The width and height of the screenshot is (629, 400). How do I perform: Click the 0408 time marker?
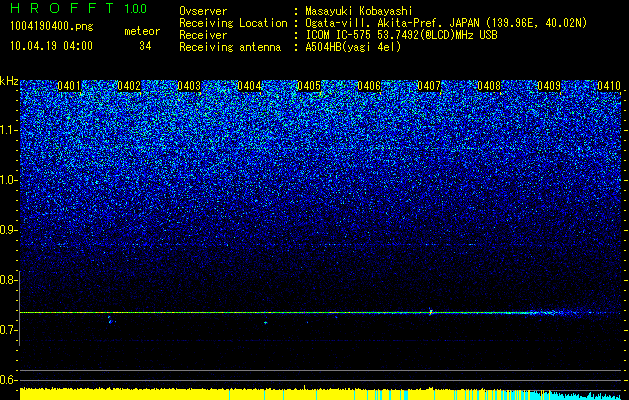pos(489,86)
